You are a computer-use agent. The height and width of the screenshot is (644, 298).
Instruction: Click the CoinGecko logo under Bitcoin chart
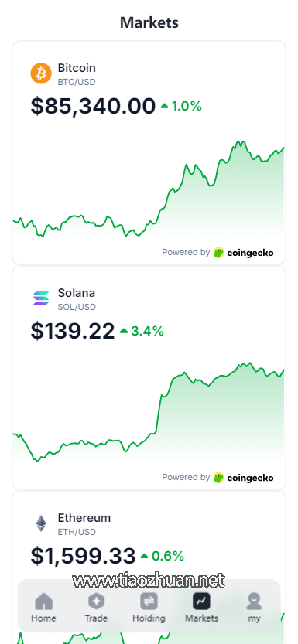click(x=243, y=252)
